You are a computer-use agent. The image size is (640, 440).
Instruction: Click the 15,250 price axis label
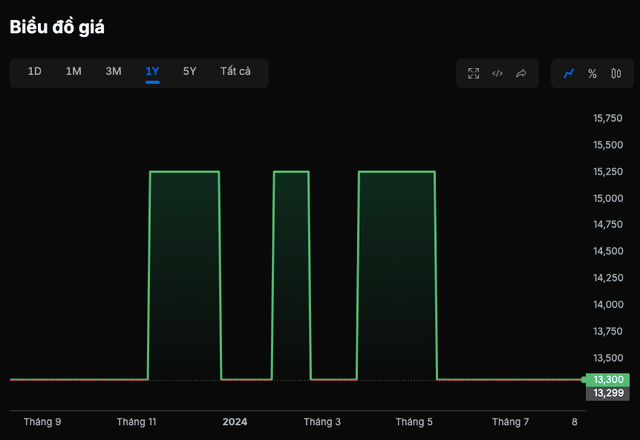tap(608, 172)
